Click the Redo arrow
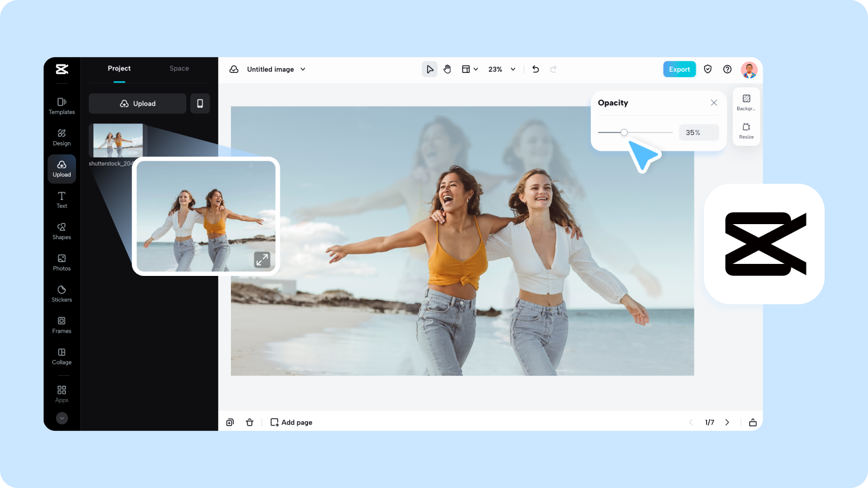Viewport: 868px width, 488px height. (553, 69)
